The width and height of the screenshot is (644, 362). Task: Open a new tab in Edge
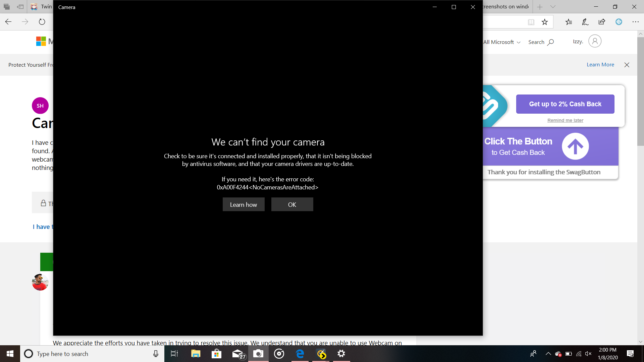click(x=540, y=7)
